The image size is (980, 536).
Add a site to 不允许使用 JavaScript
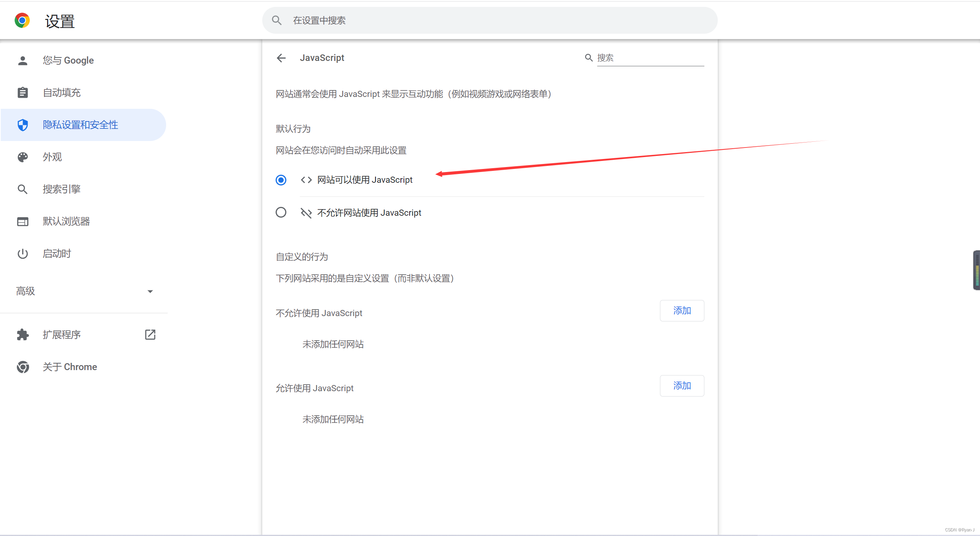682,311
